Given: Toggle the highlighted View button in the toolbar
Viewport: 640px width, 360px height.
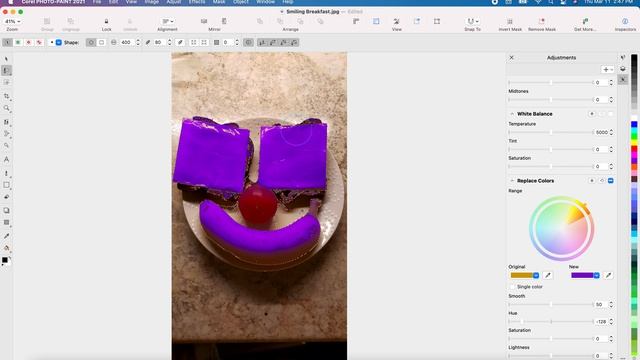Looking at the screenshot, I should pyautogui.click(x=376, y=21).
